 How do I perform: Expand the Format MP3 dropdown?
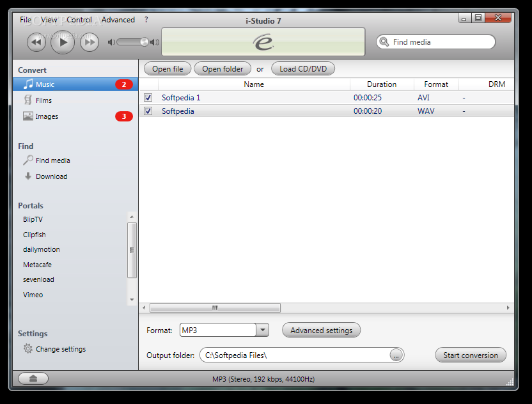tap(262, 330)
